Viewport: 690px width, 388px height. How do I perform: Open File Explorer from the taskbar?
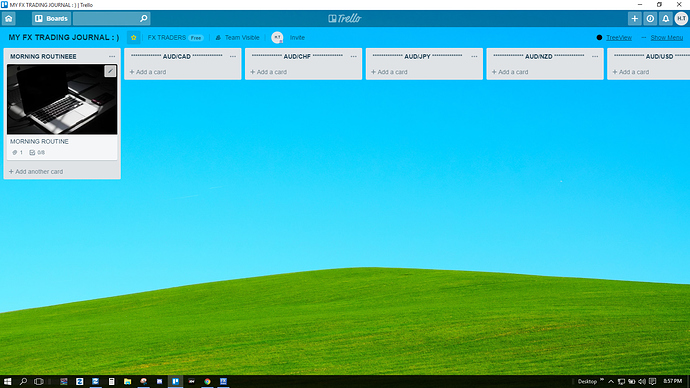[127, 381]
